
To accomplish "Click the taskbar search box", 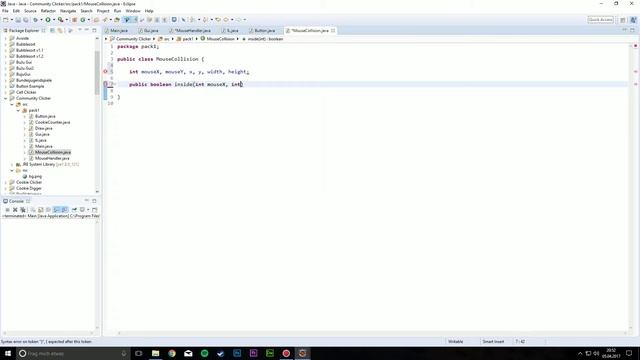I will pyautogui.click(x=73, y=353).
